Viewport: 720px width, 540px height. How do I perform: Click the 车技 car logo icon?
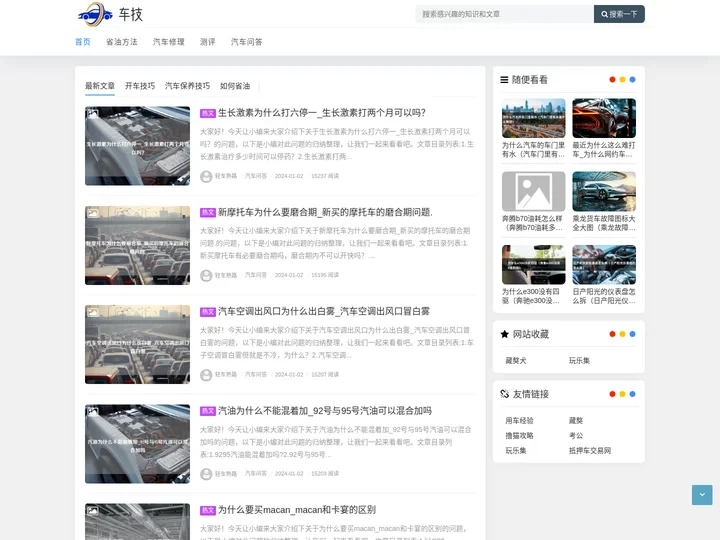(x=95, y=14)
